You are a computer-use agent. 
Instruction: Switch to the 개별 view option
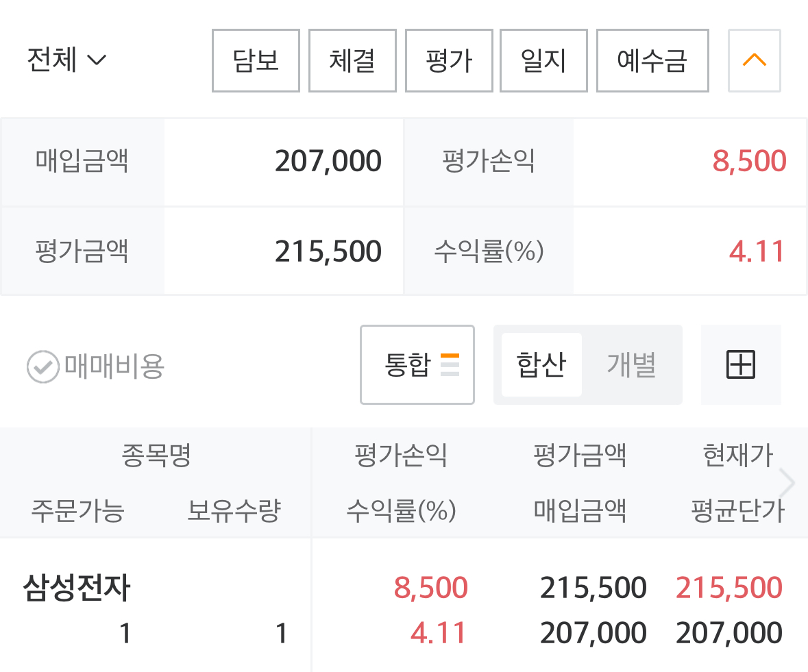[631, 364]
